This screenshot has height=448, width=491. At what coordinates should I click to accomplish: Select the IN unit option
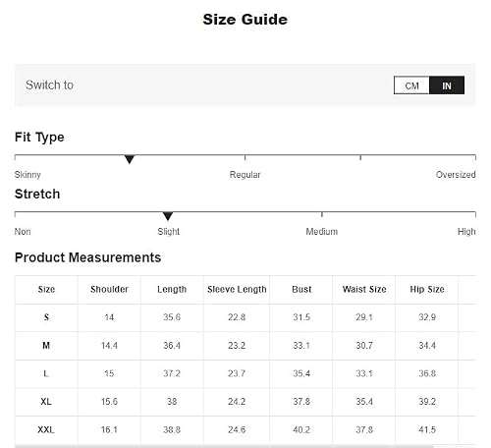[x=447, y=85]
